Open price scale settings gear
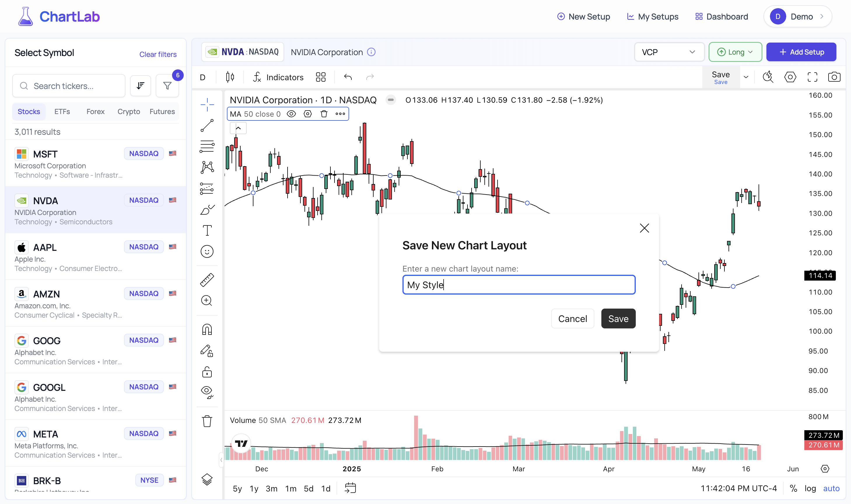Viewport: 851px width, 504px height. point(824,469)
